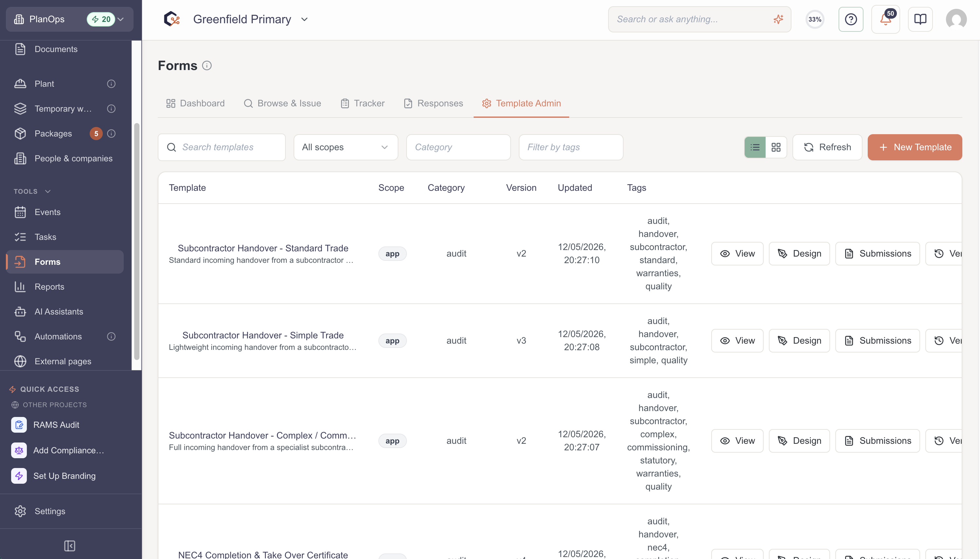
Task: Open Submissions for Standard Trade template
Action: click(x=878, y=253)
